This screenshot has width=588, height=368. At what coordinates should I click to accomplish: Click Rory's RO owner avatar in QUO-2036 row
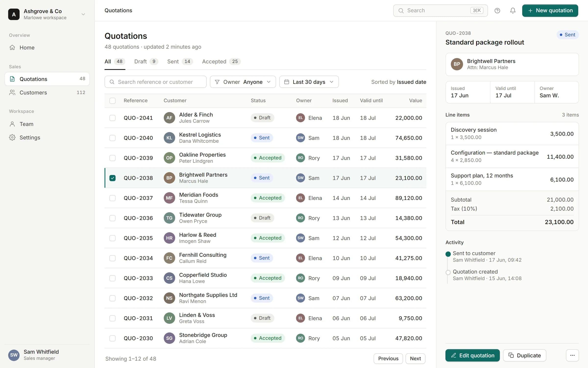tap(300, 218)
